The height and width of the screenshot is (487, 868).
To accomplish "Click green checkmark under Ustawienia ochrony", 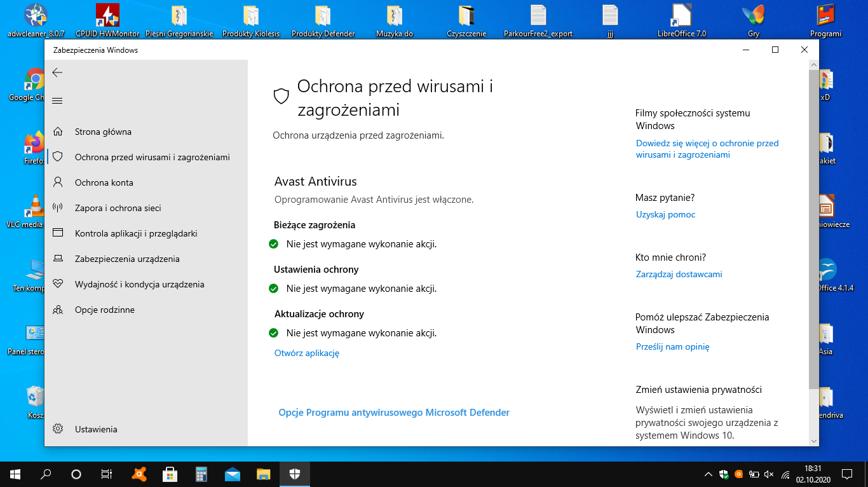I will (x=274, y=289).
